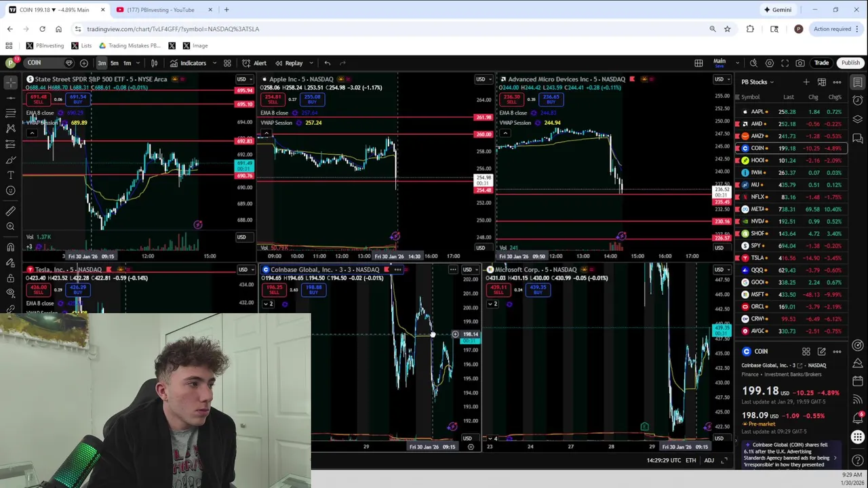Select NFLX row in watchlist
This screenshot has width=868, height=488.
point(791,197)
